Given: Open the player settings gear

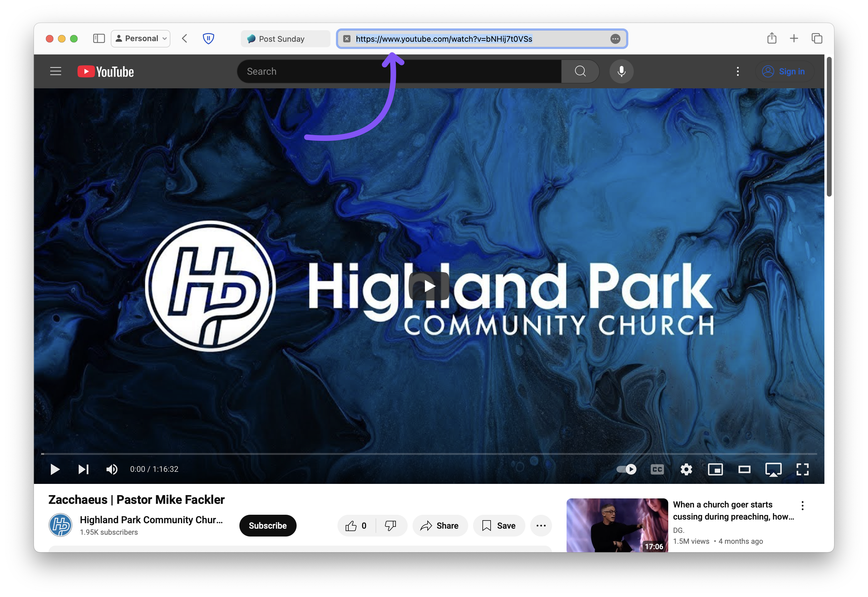Looking at the screenshot, I should pyautogui.click(x=686, y=469).
